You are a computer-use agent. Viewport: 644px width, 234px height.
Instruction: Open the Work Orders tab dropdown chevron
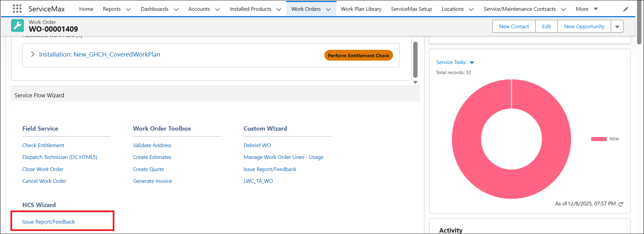click(328, 9)
